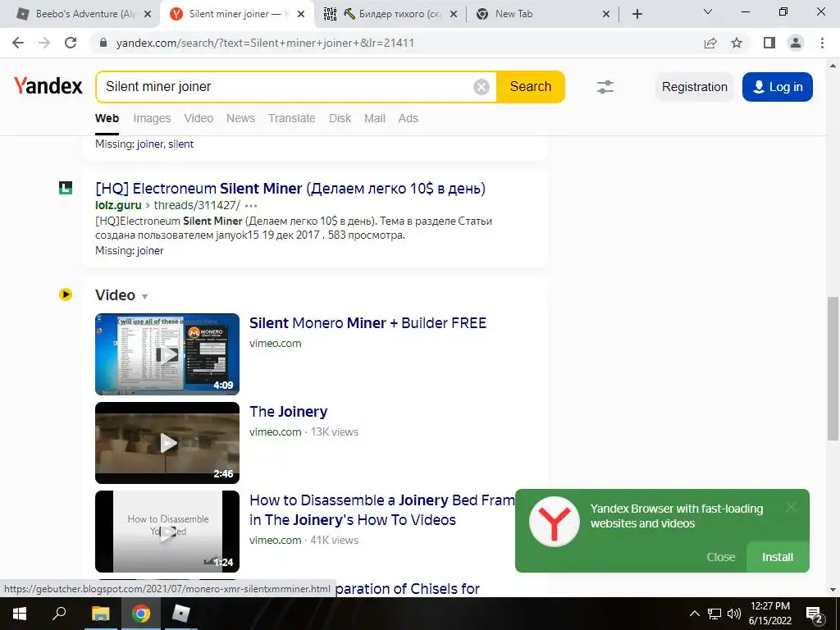Dismiss Yandex Browser popup with X
This screenshot has height=630, width=840.
pos(791,507)
